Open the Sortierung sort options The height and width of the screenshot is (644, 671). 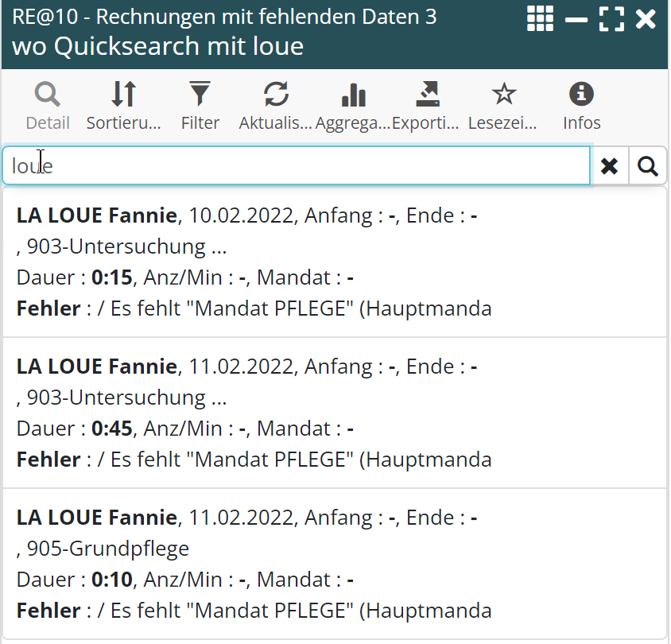coord(123,106)
